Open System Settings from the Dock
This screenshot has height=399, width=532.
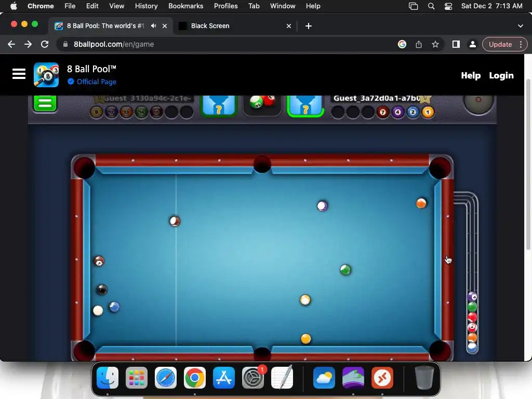[x=253, y=378]
